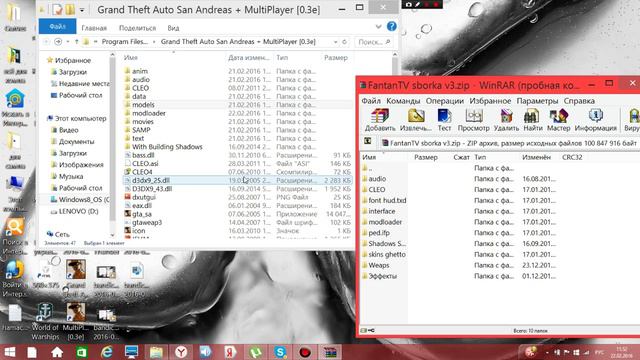Image resolution: width=640 pixels, height=360 pixels.
Task: Sort WinRAR list by CRC32 column
Action: pyautogui.click(x=571, y=157)
